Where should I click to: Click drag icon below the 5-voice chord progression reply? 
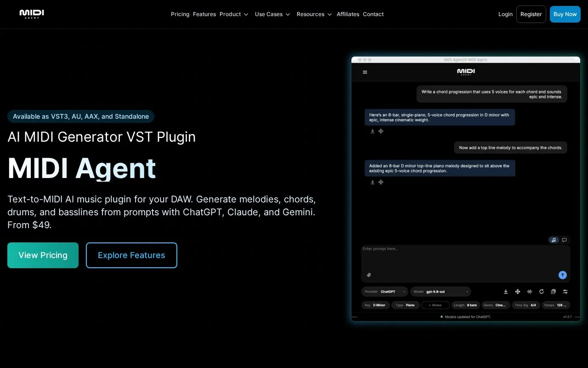point(381,131)
